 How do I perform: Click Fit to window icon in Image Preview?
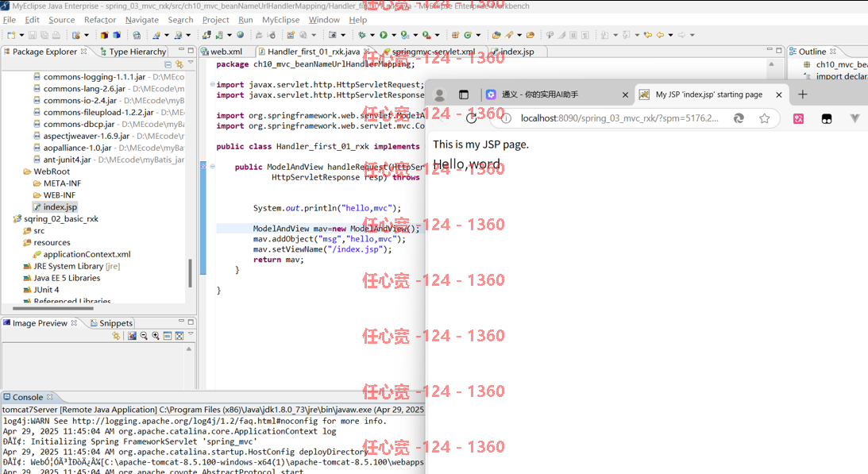pos(179,336)
